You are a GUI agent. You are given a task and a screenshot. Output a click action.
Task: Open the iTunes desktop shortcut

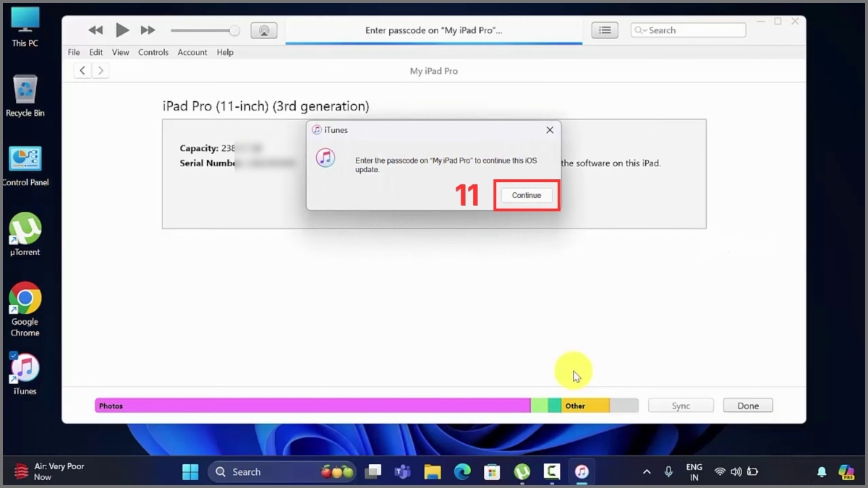point(25,374)
